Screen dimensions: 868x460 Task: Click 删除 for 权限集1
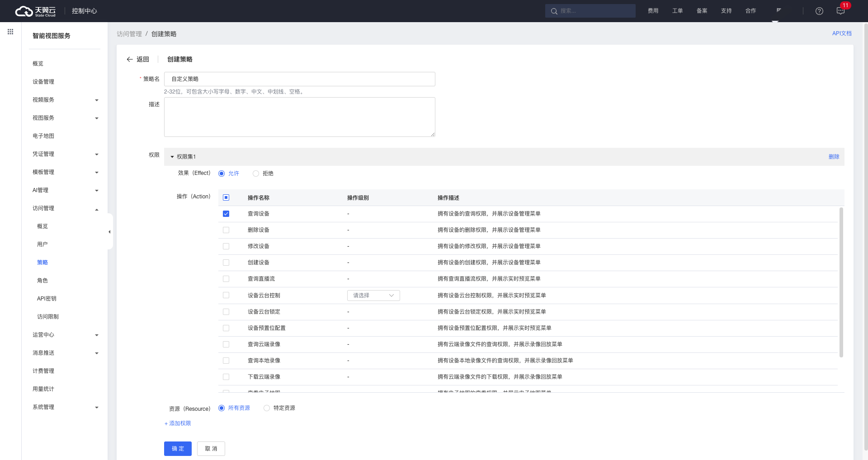[834, 157]
